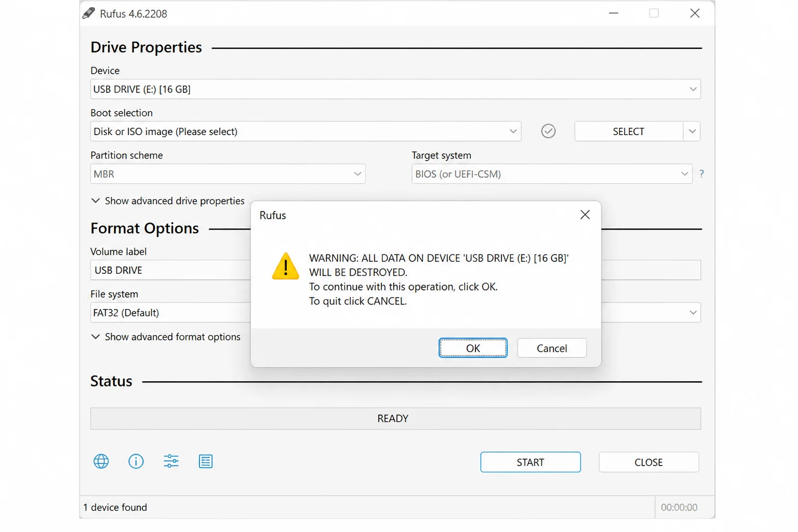798x532 pixels.
Task: Open application settings sliders icon
Action: pos(171,461)
